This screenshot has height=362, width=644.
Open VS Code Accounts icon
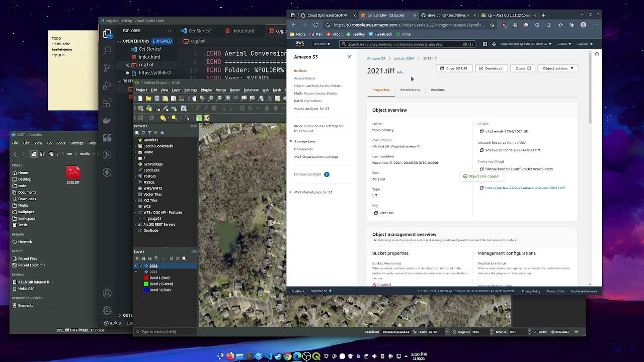[x=107, y=293]
